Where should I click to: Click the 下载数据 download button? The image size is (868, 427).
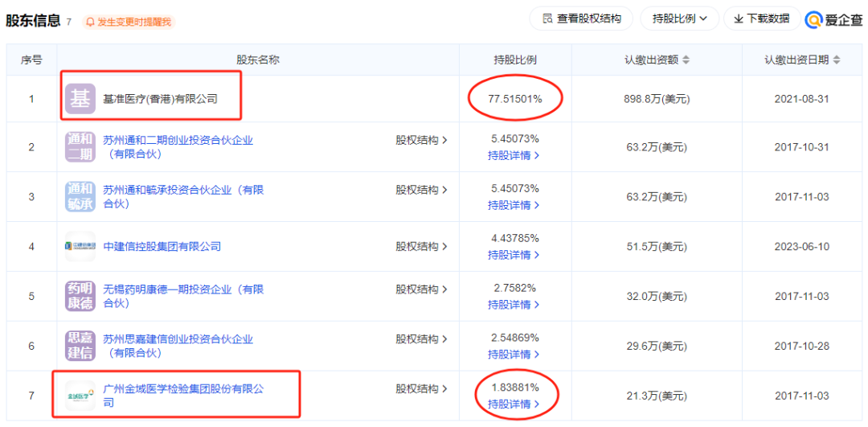[761, 18]
